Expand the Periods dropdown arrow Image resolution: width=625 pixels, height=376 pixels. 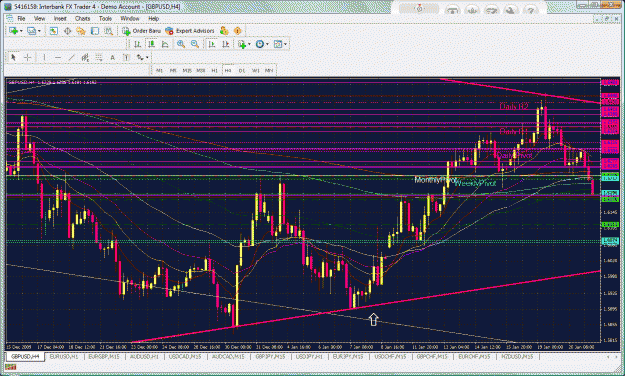click(267, 44)
